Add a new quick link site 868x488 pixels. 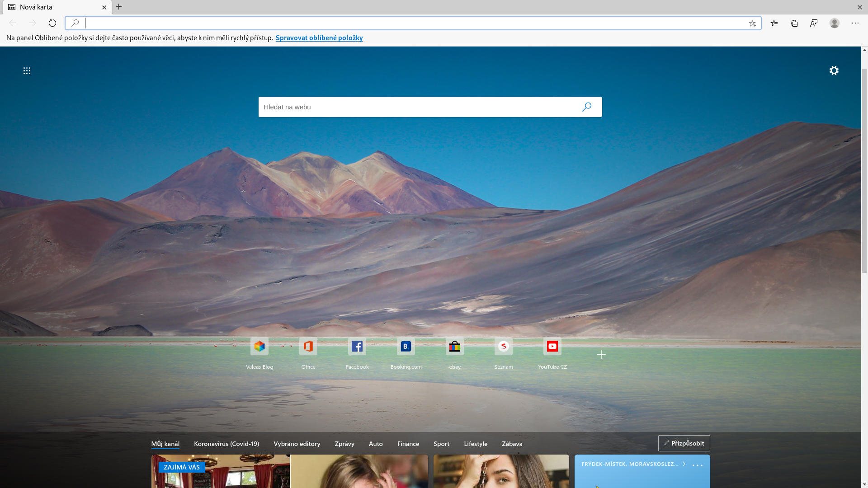[601, 355]
